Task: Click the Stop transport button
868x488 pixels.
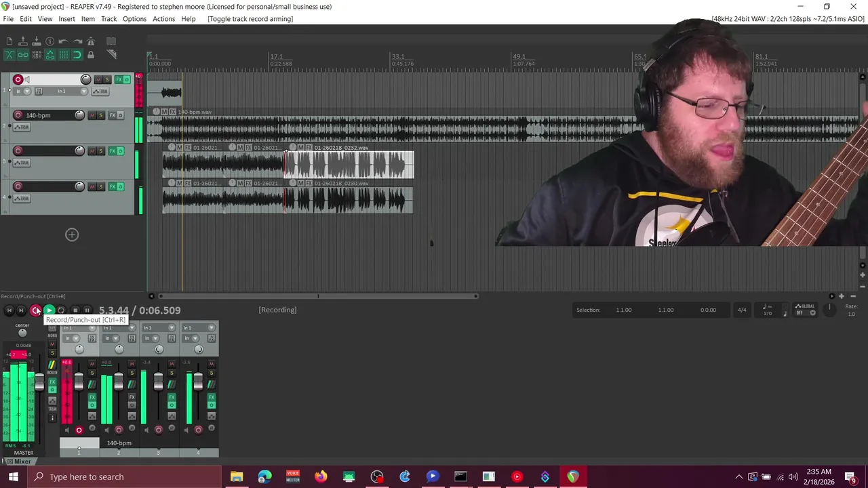Action: point(75,310)
